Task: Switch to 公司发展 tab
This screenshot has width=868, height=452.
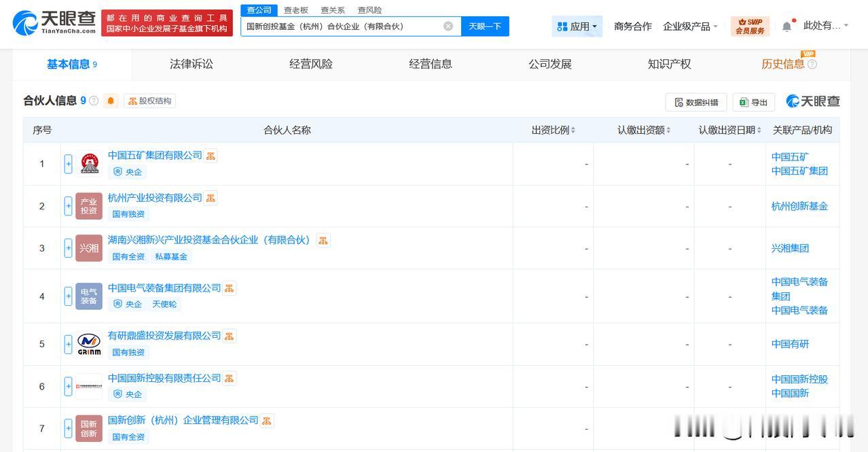Action: pyautogui.click(x=550, y=64)
